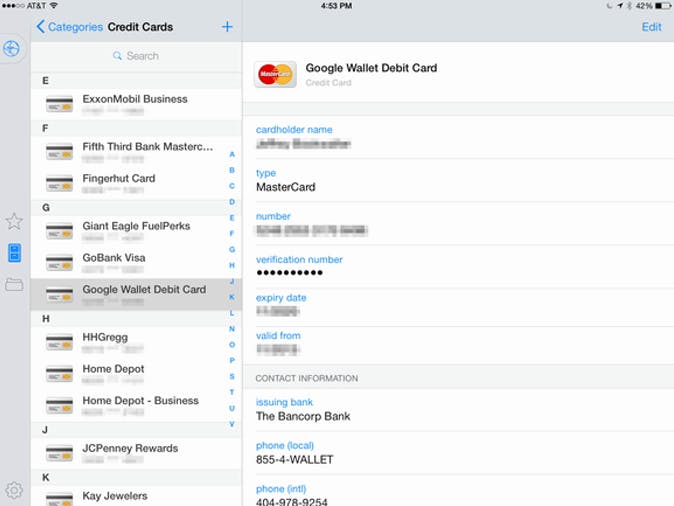Tap the blurred cardholder name value
The image size is (674, 506).
pyautogui.click(x=303, y=144)
